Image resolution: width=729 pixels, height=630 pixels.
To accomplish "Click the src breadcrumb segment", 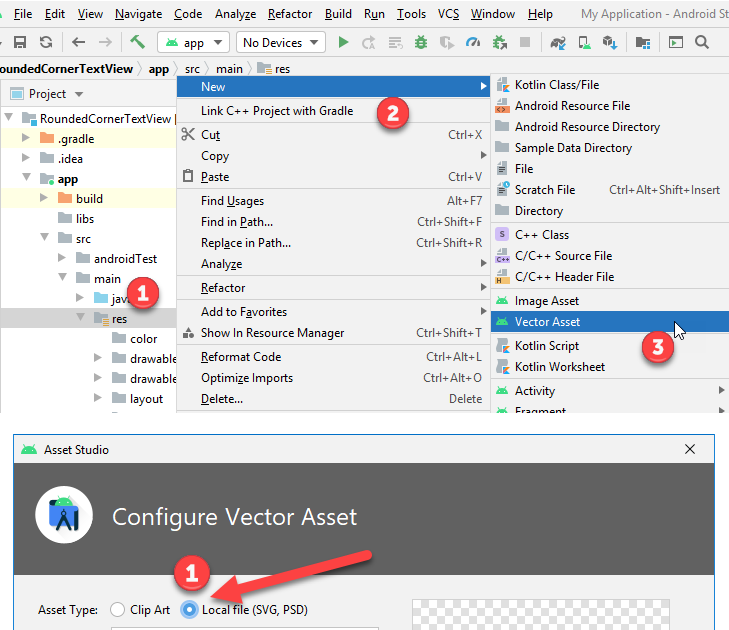I will coord(192,69).
